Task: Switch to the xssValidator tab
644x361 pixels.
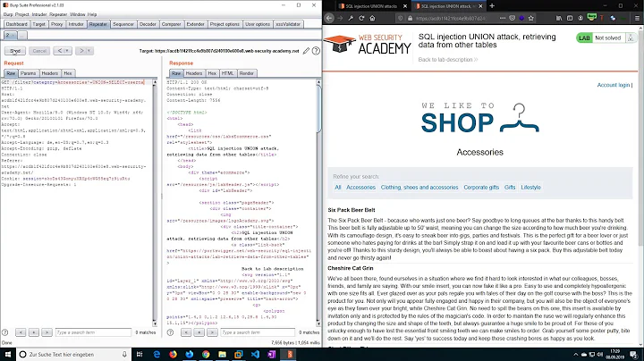Action: [x=288, y=24]
